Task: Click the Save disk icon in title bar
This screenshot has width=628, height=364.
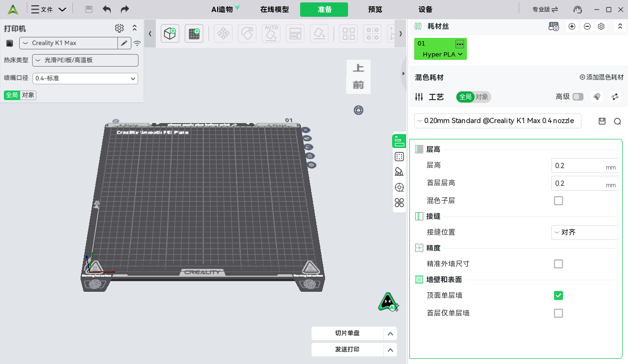Action: pos(89,10)
